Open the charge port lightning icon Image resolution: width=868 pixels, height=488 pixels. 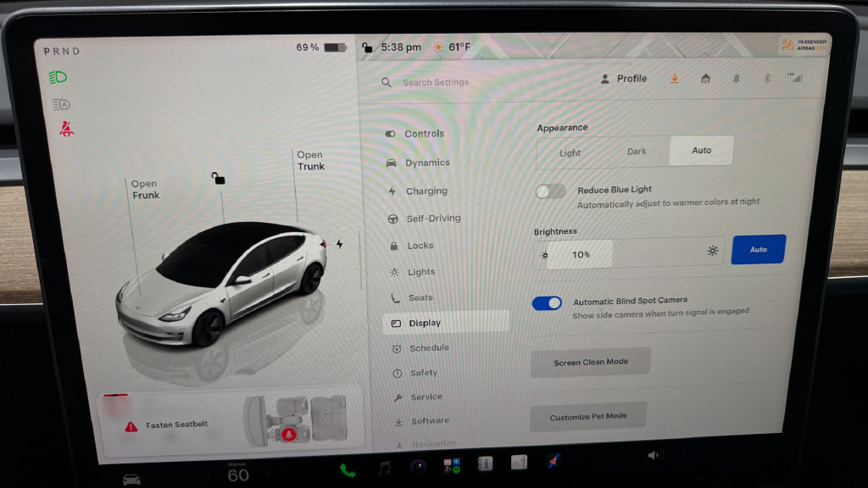click(x=339, y=244)
